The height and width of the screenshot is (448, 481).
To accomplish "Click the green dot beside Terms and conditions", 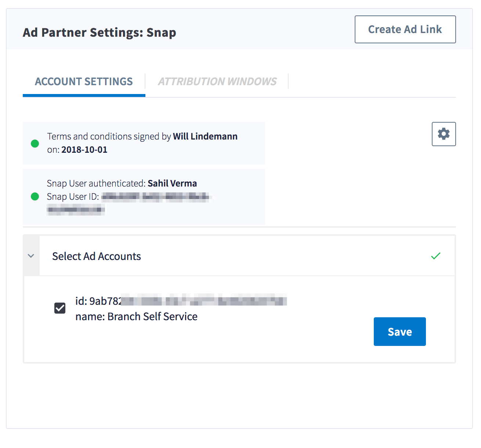I will (35, 144).
